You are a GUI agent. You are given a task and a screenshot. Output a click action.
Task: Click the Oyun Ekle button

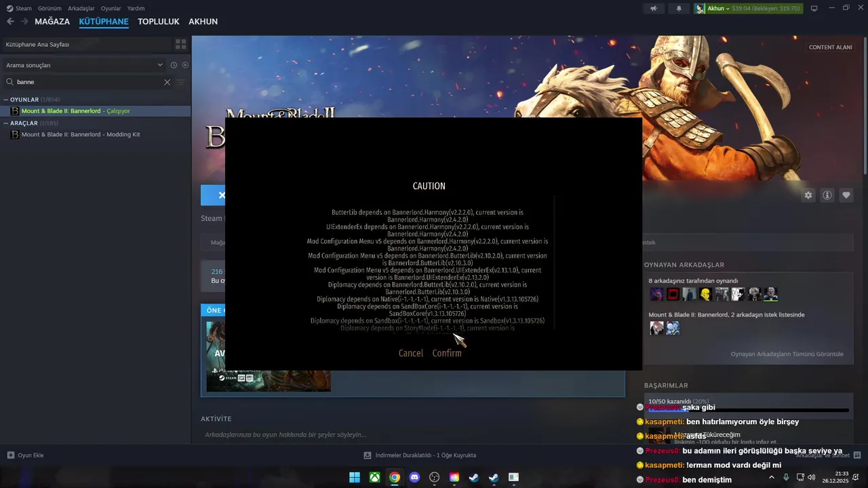coord(25,455)
